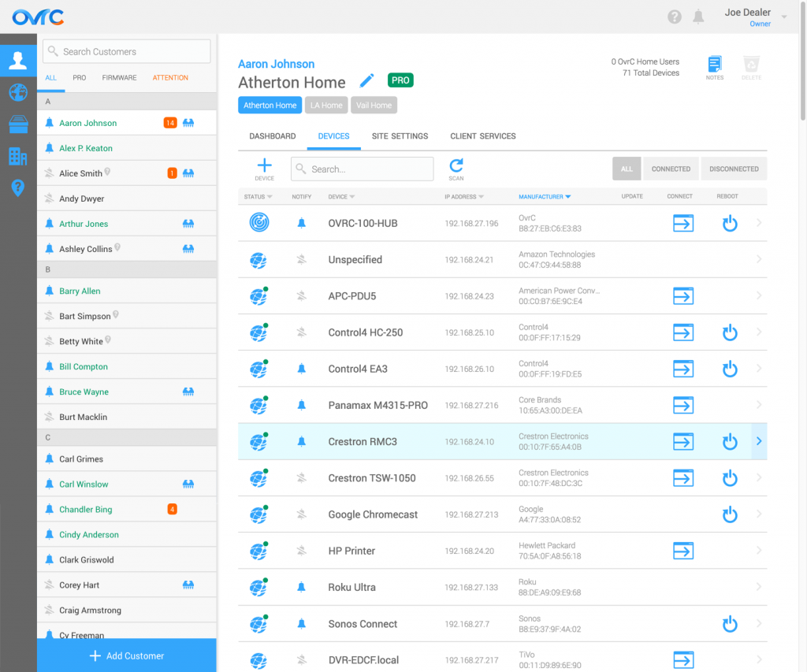Screen dimensions: 807x672
Task: Select Chandler Bing in customer list
Action: [x=127, y=509]
